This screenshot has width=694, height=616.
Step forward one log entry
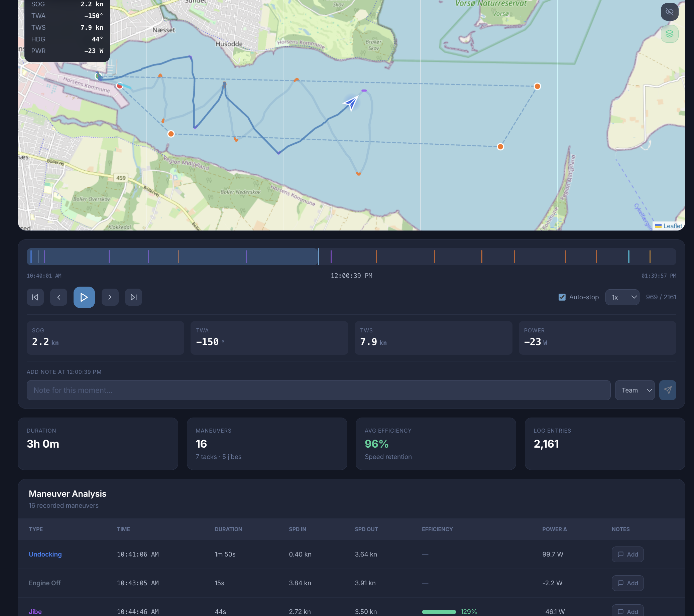coord(110,297)
